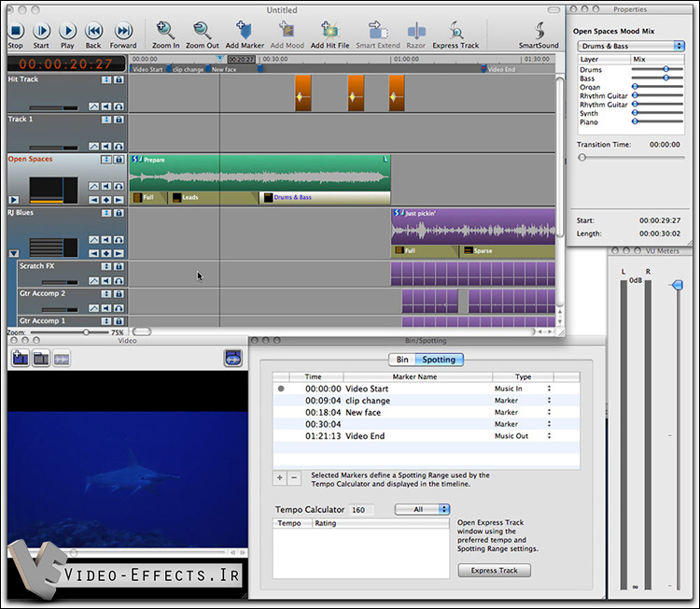Click the Type column header in Spotting list
700x609 pixels.
click(523, 376)
